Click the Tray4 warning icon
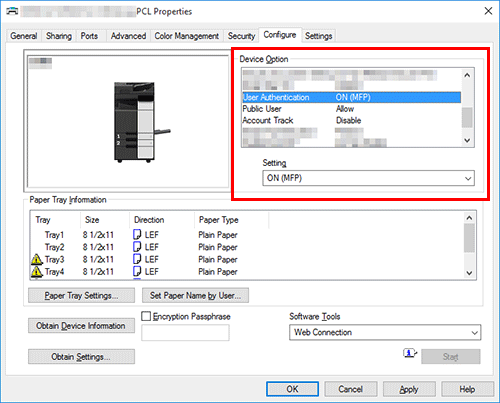The height and width of the screenshot is (403, 500). click(x=37, y=271)
